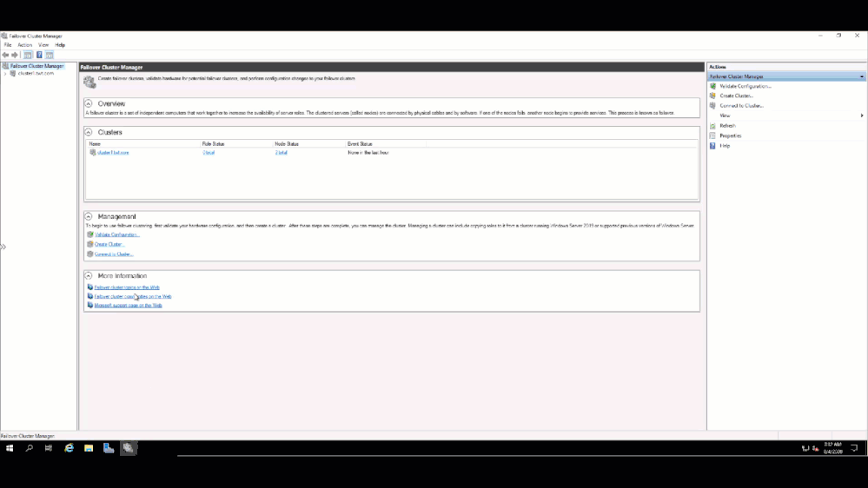Click the Create Cluster icon under Management

[89, 244]
